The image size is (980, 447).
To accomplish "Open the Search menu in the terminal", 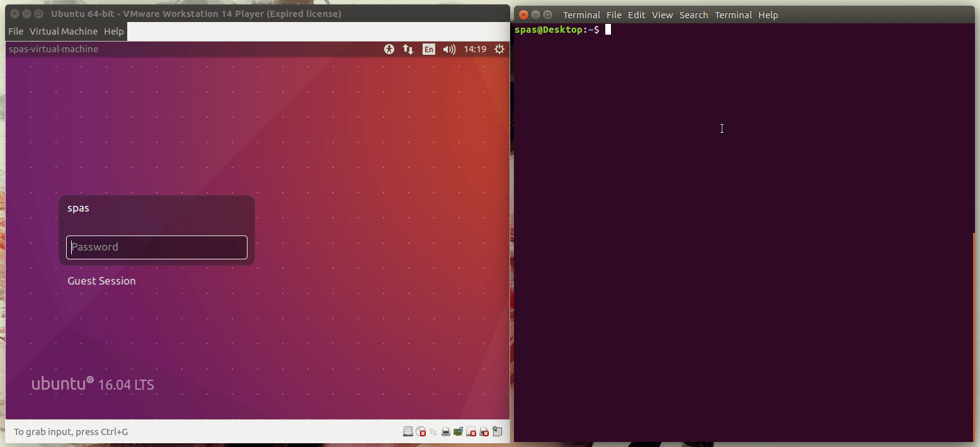I will pos(694,14).
